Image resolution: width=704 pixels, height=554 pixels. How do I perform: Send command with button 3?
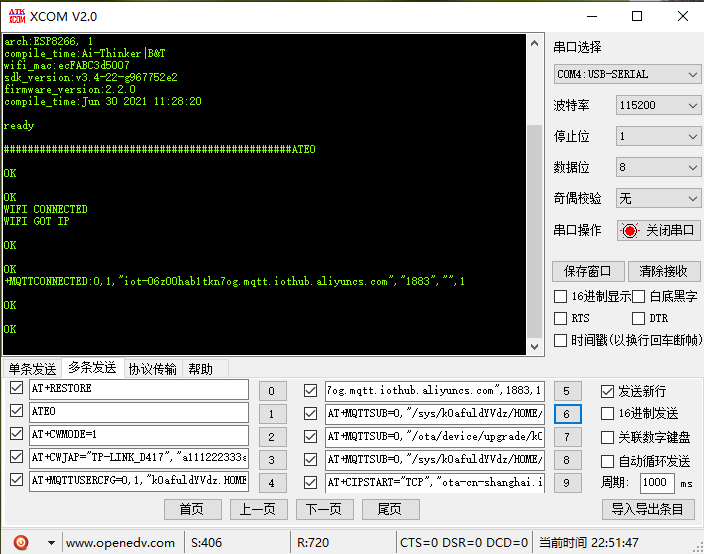coord(273,460)
